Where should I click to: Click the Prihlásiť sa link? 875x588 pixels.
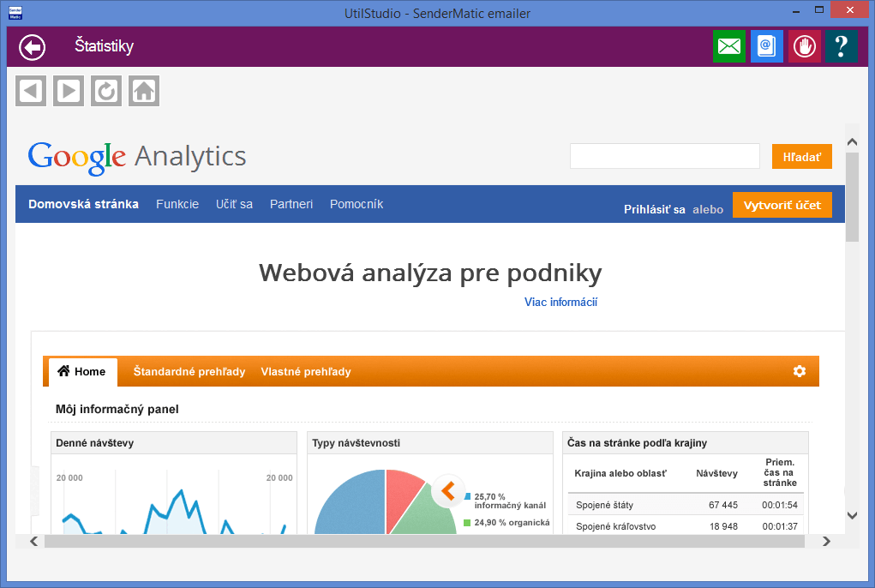tap(655, 210)
